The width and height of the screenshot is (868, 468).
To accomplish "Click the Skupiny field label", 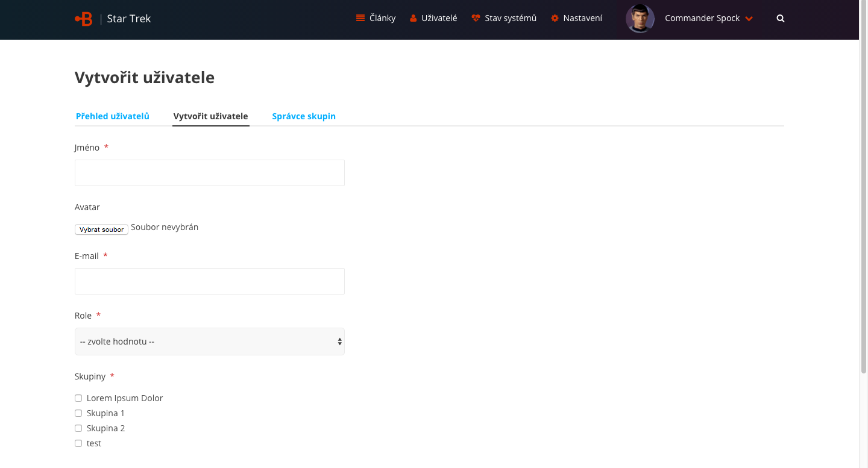I will pyautogui.click(x=90, y=376).
